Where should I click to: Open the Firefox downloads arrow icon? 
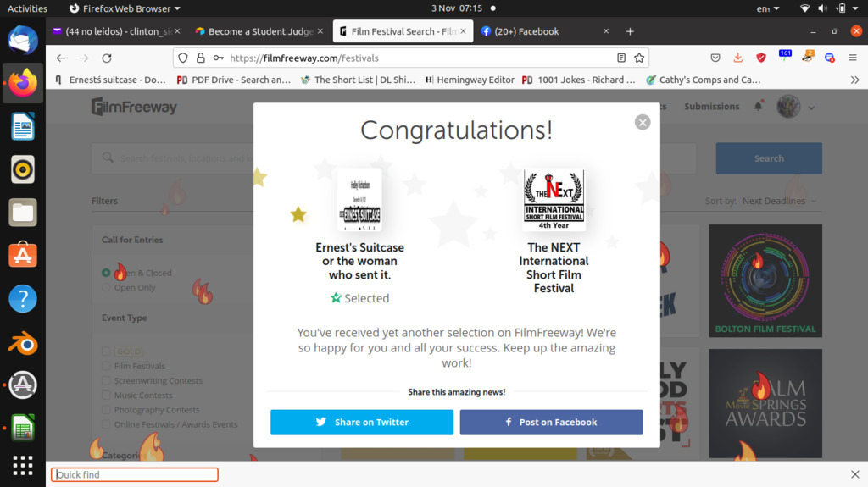coord(738,58)
